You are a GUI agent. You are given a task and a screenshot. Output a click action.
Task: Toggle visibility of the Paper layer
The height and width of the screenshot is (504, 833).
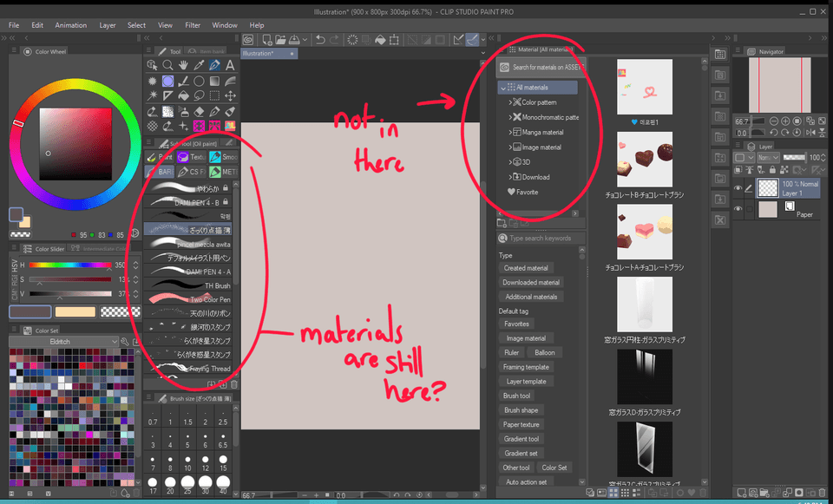738,209
